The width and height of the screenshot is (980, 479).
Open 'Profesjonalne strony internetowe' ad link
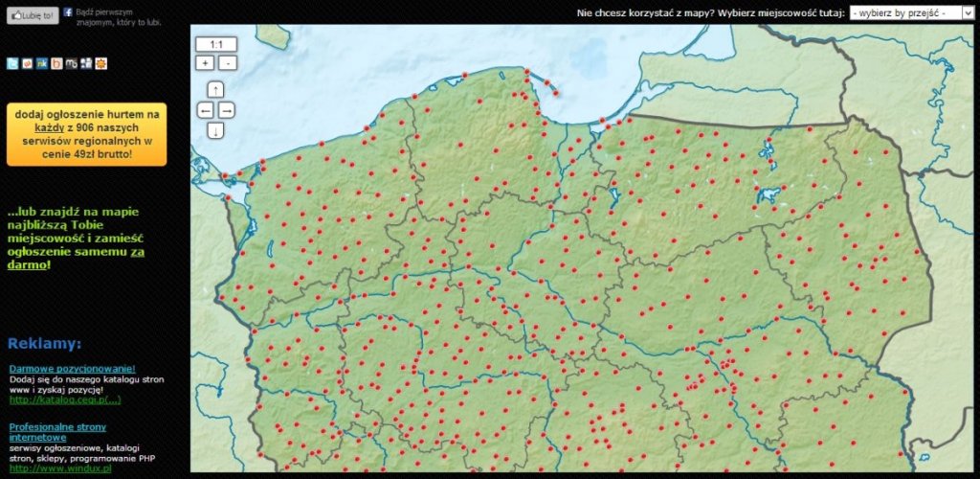click(57, 431)
